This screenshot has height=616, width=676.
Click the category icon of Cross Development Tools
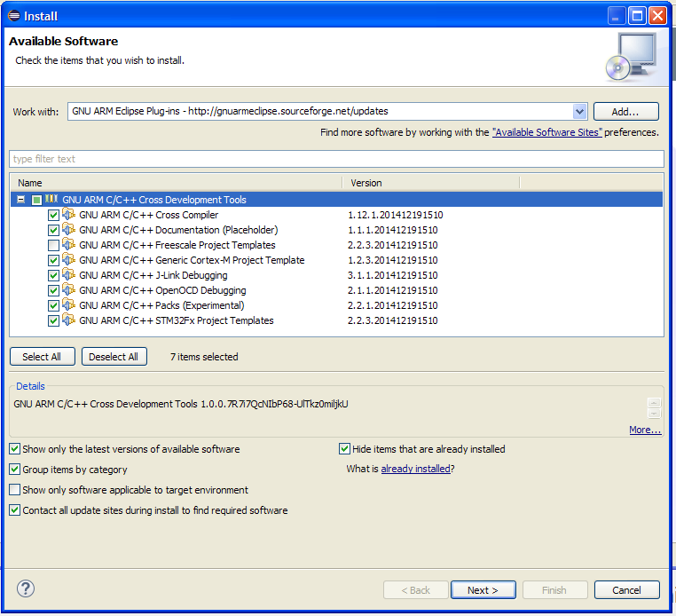coord(51,199)
